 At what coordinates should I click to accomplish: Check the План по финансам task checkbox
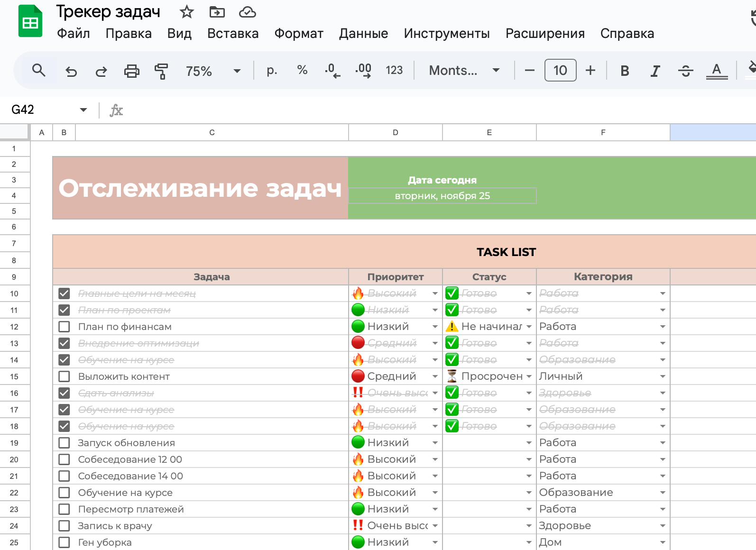pyautogui.click(x=64, y=327)
